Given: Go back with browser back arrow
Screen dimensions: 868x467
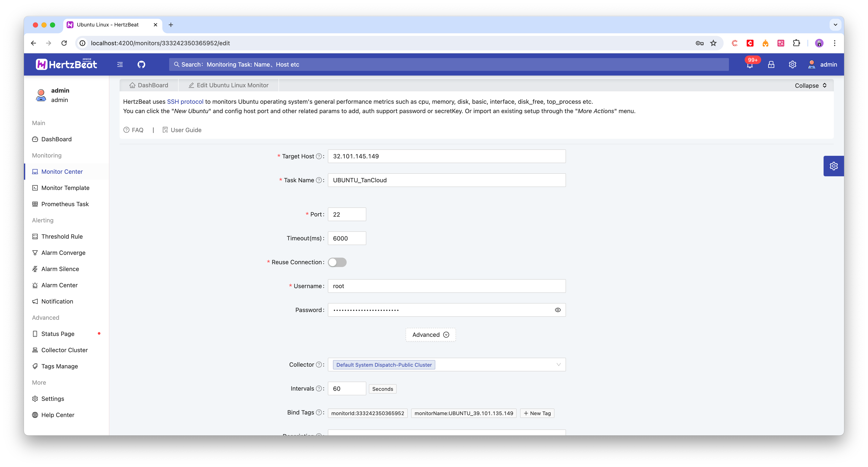Looking at the screenshot, I should click(33, 43).
